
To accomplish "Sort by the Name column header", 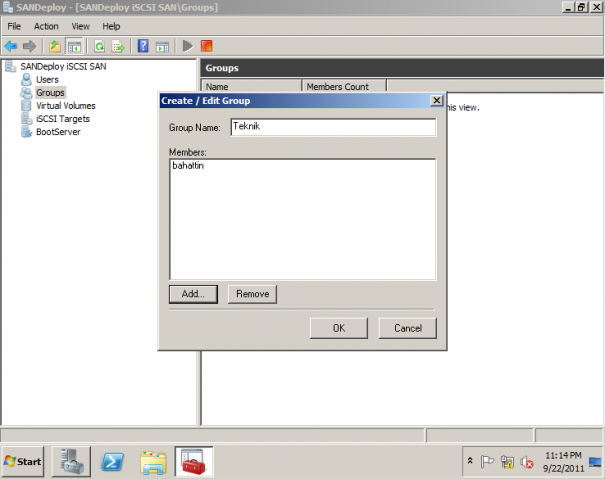I will [251, 86].
